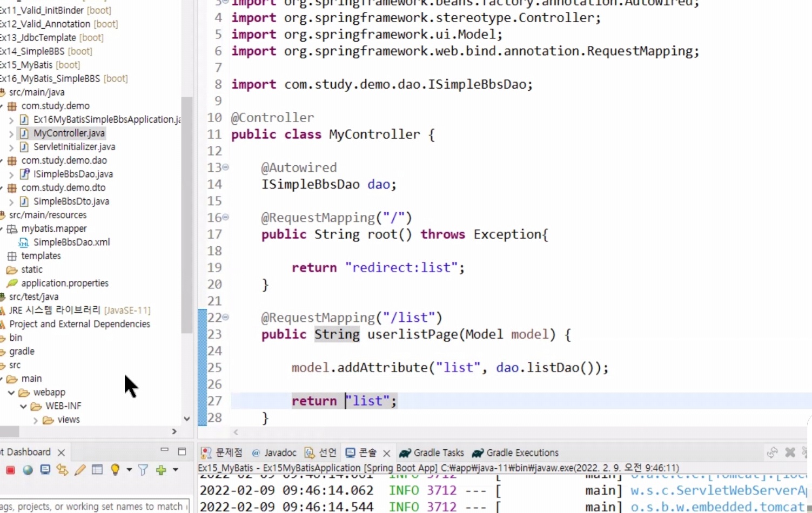
Task: Click the templates package icon
Action: pyautogui.click(x=12, y=256)
